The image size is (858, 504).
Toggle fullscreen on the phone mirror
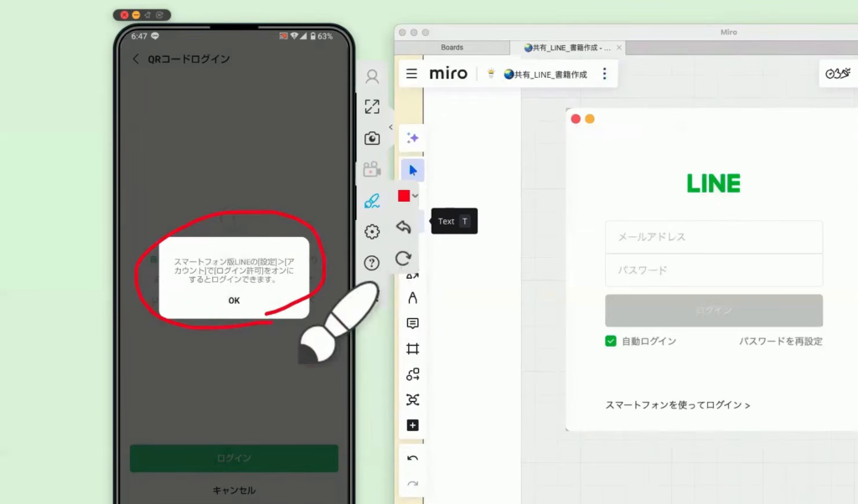[372, 106]
